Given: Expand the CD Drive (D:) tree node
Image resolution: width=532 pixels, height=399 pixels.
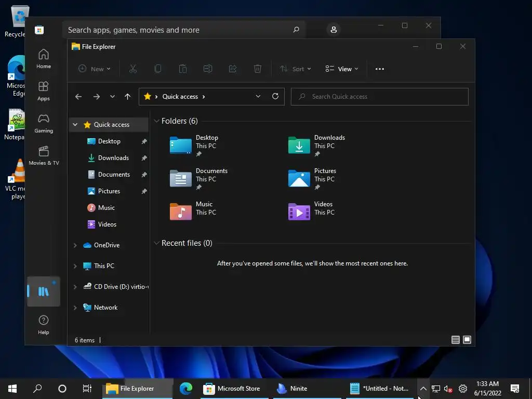Looking at the screenshot, I should pyautogui.click(x=75, y=287).
